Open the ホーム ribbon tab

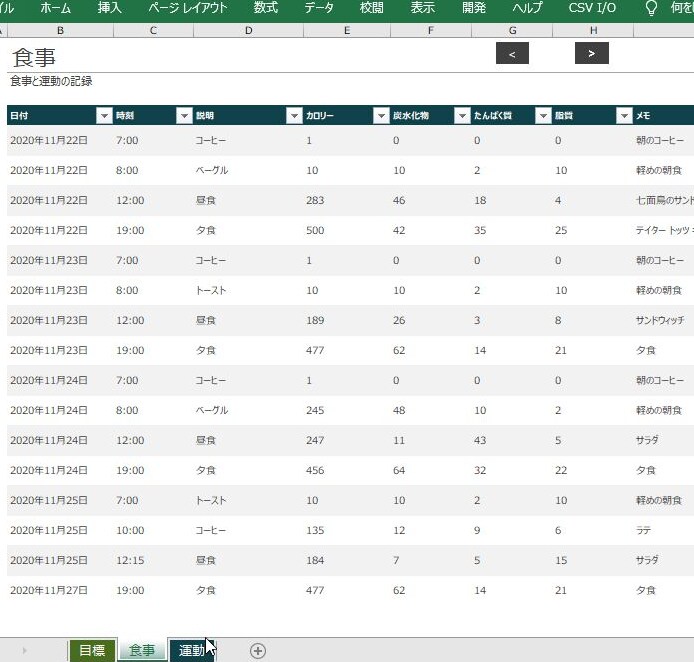click(55, 8)
